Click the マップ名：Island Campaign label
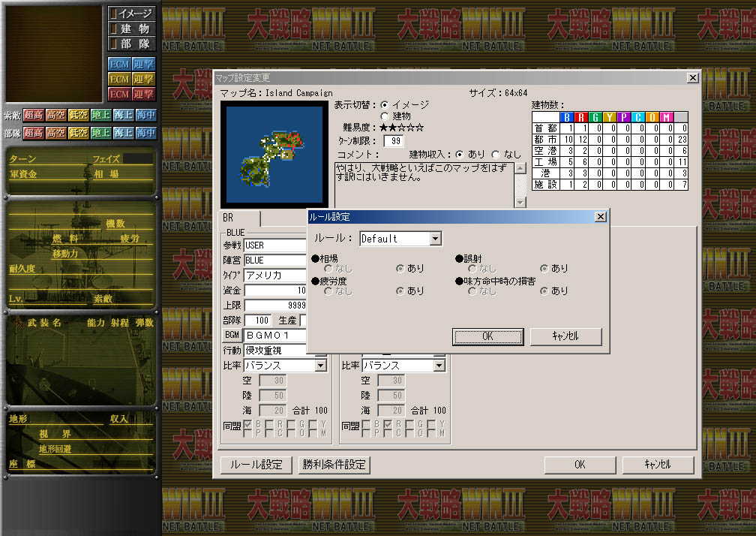Viewport: 756px width, 536px height. [276, 92]
